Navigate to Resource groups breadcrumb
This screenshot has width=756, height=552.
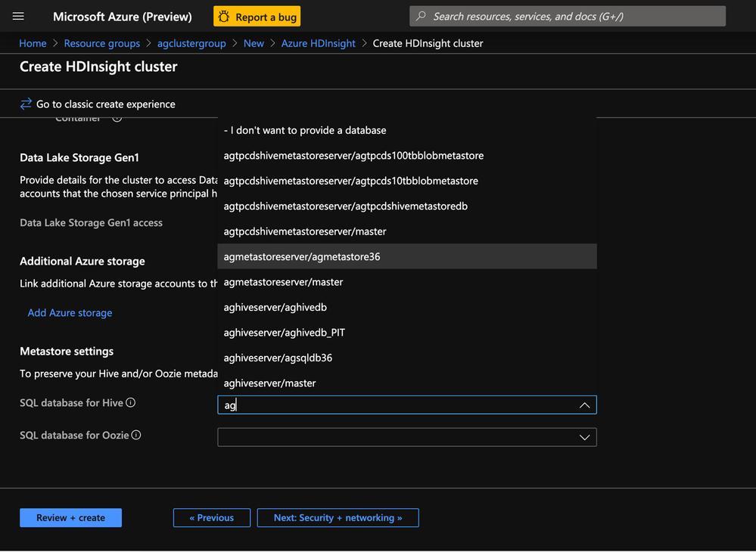(101, 44)
